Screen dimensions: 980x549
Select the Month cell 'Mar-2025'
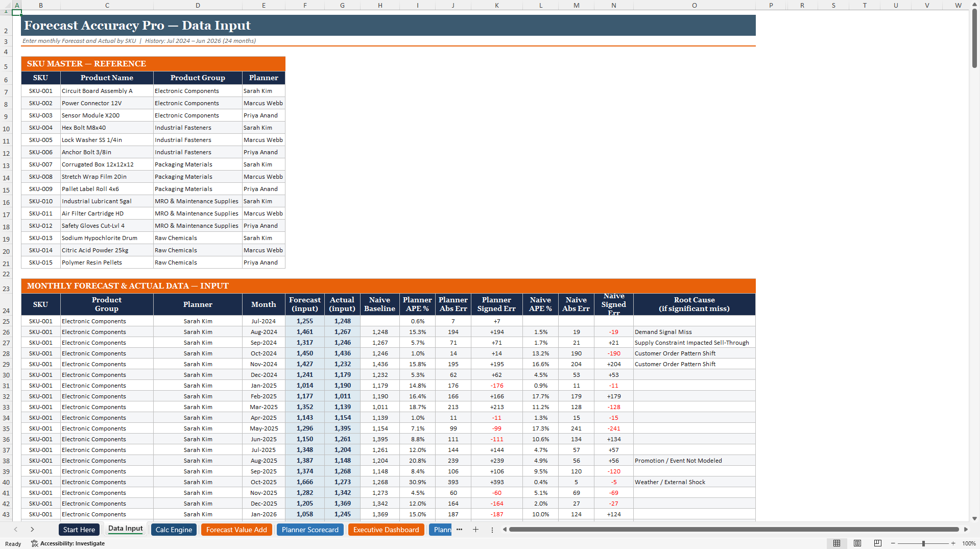coord(264,407)
